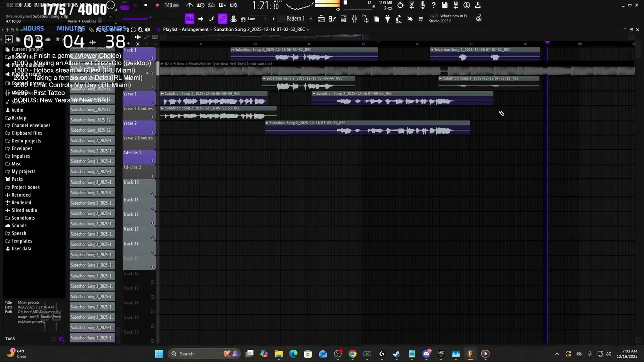
Task: Click plus button next to Pattern 1
Action: pyautogui.click(x=311, y=19)
